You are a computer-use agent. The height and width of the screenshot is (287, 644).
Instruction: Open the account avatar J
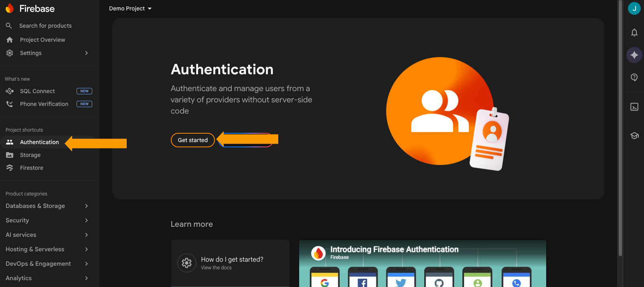(634, 8)
